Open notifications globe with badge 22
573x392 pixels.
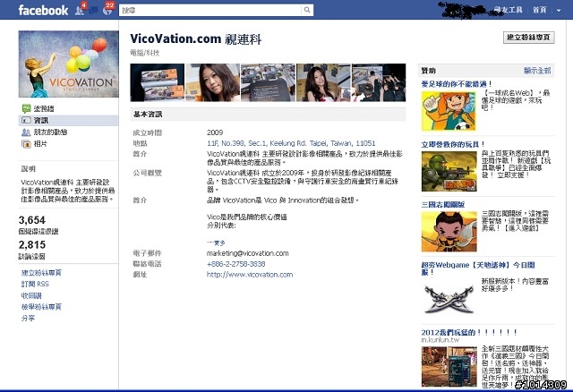pos(107,10)
